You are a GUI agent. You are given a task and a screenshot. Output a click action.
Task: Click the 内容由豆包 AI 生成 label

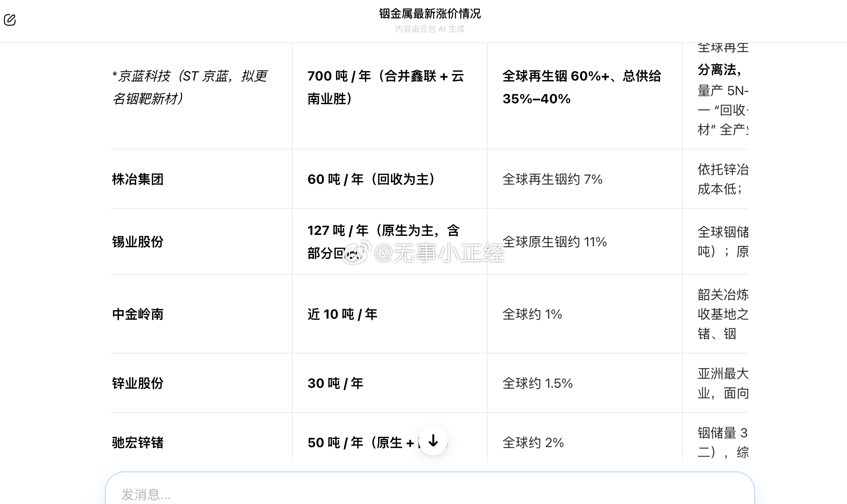429,29
